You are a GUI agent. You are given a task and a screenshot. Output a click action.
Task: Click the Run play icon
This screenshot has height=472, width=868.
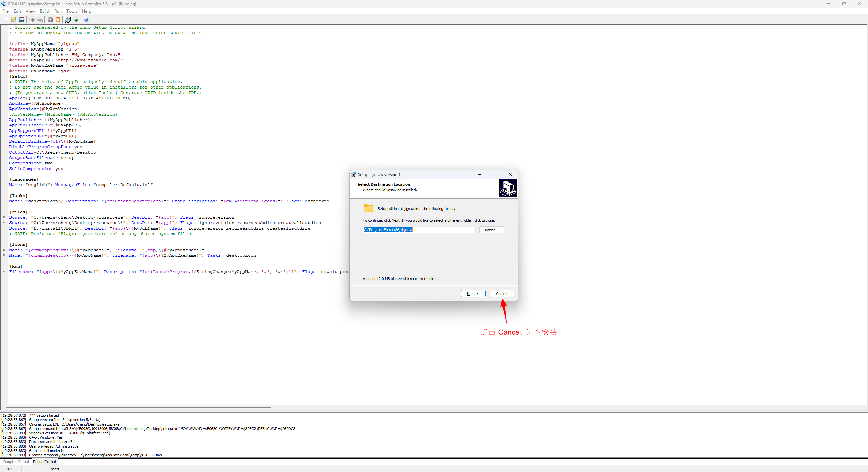tap(50, 20)
